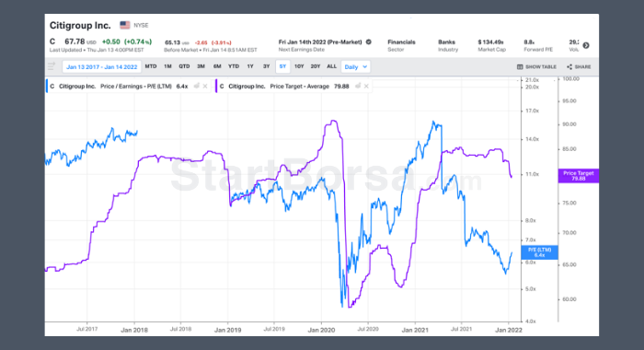Click the Jan 2022 x-axis label
The width and height of the screenshot is (644, 350).
(x=509, y=330)
